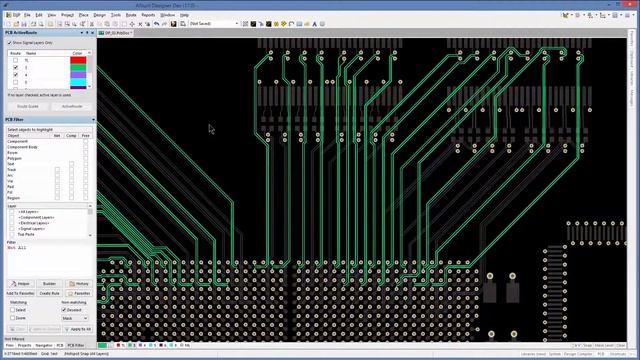Enable the Matching Select checkbox

(x=12, y=310)
